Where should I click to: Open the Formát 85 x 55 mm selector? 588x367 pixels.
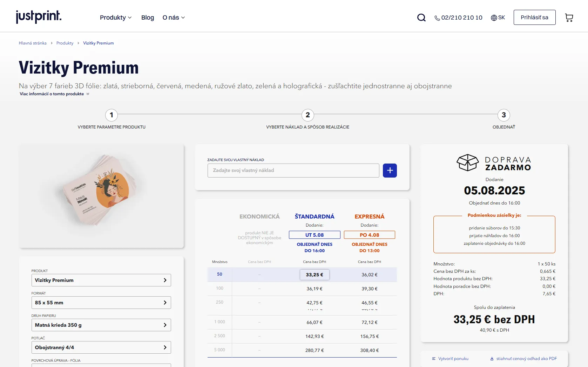pyautogui.click(x=101, y=303)
